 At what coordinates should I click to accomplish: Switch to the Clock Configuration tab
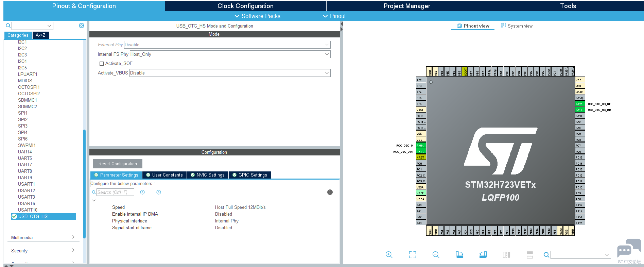(245, 6)
